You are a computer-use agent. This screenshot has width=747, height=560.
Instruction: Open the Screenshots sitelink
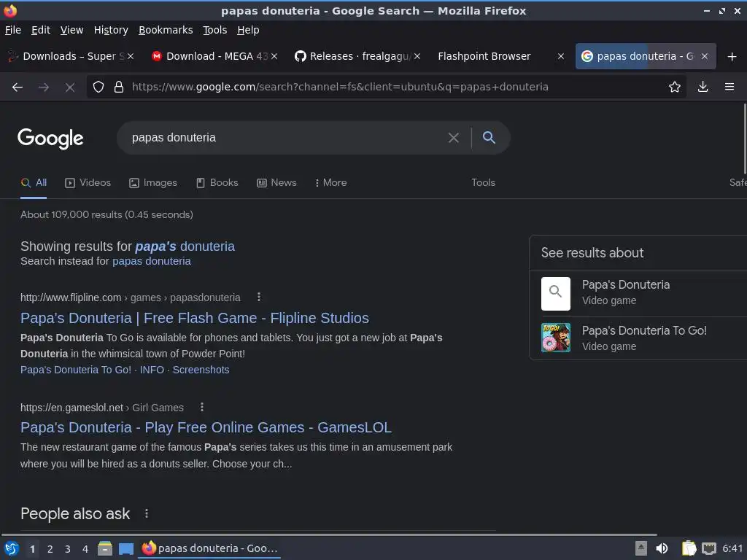click(x=201, y=370)
